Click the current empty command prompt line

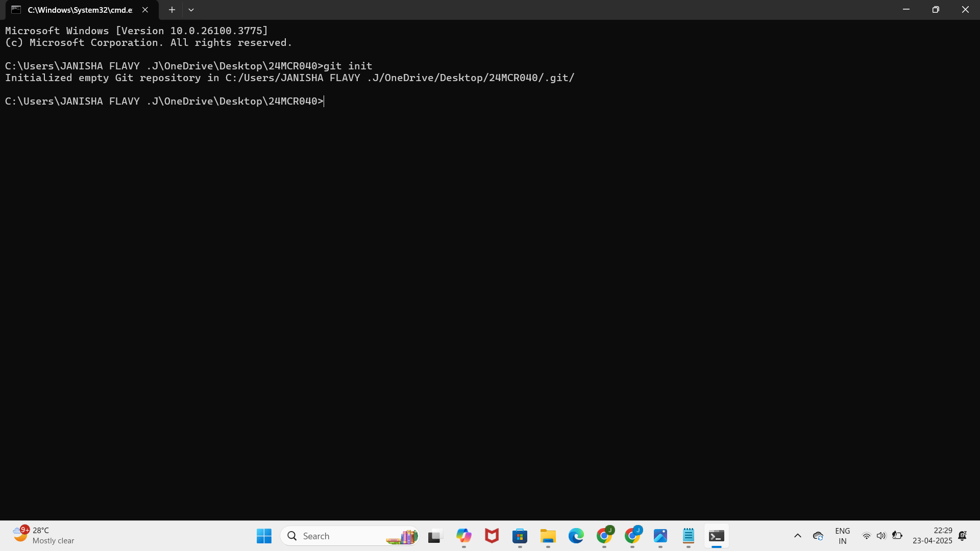[x=164, y=101]
